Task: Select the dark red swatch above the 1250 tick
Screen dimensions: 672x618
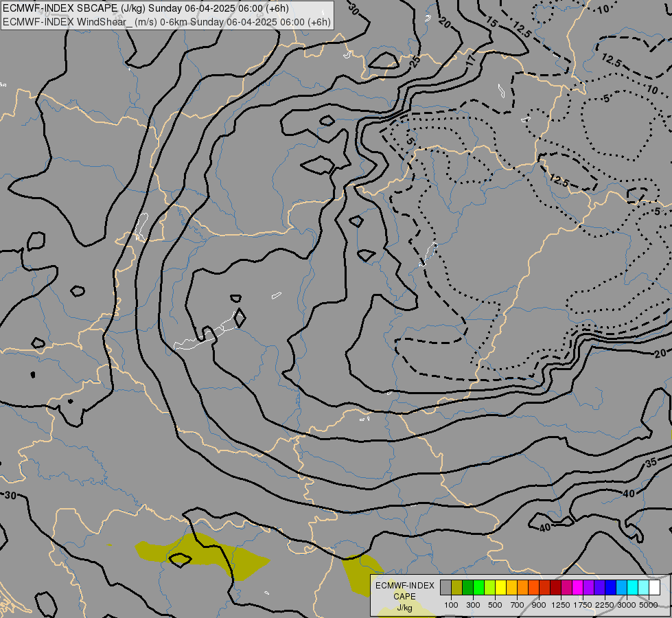Action: 555,588
